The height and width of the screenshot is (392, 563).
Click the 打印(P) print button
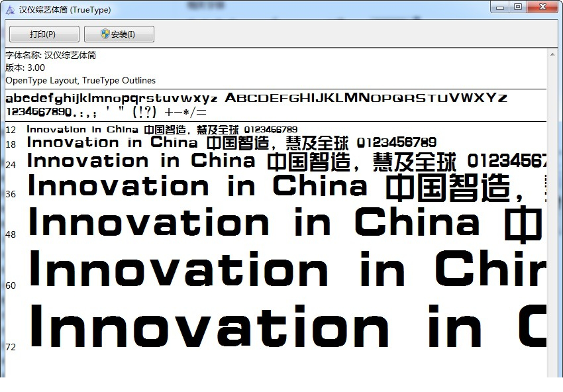point(44,34)
